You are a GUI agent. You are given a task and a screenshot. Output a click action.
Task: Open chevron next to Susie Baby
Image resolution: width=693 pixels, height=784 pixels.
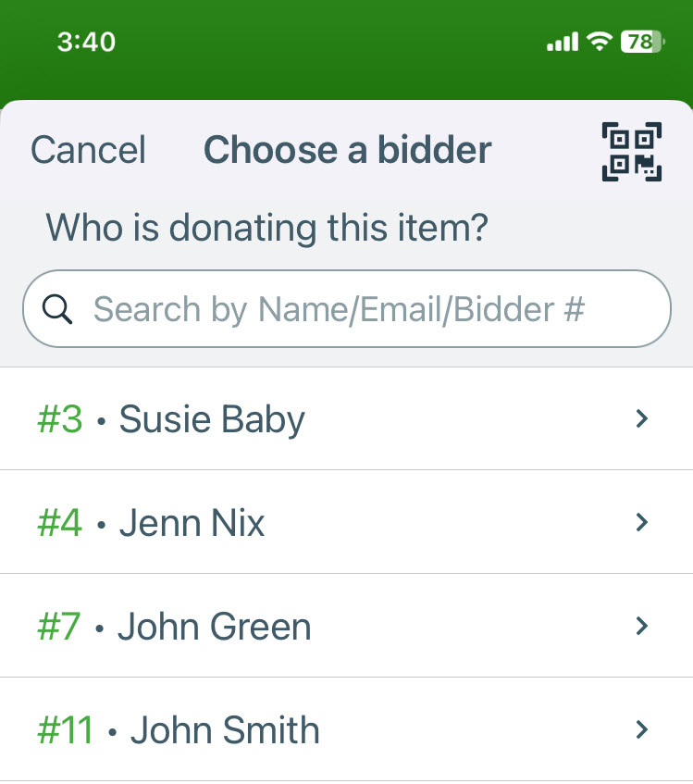[x=642, y=418]
